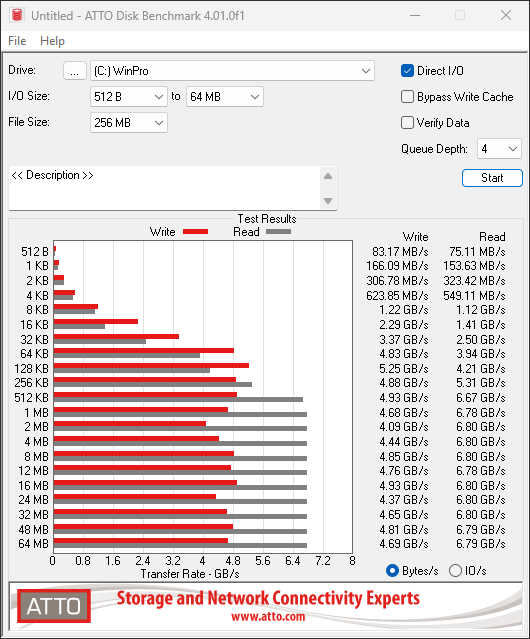The width and height of the screenshot is (530, 639).
Task: Click the Test Results group title
Action: [x=267, y=219]
